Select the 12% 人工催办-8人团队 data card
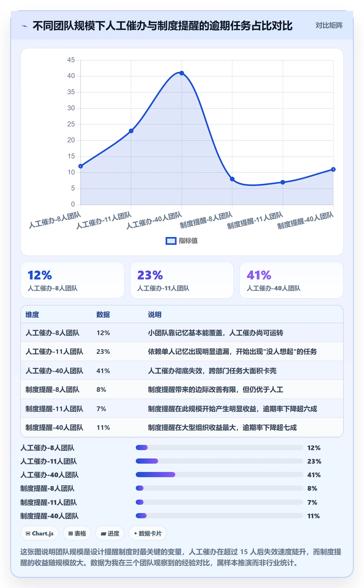Viewport: 364px width, 588px height. coord(73,280)
